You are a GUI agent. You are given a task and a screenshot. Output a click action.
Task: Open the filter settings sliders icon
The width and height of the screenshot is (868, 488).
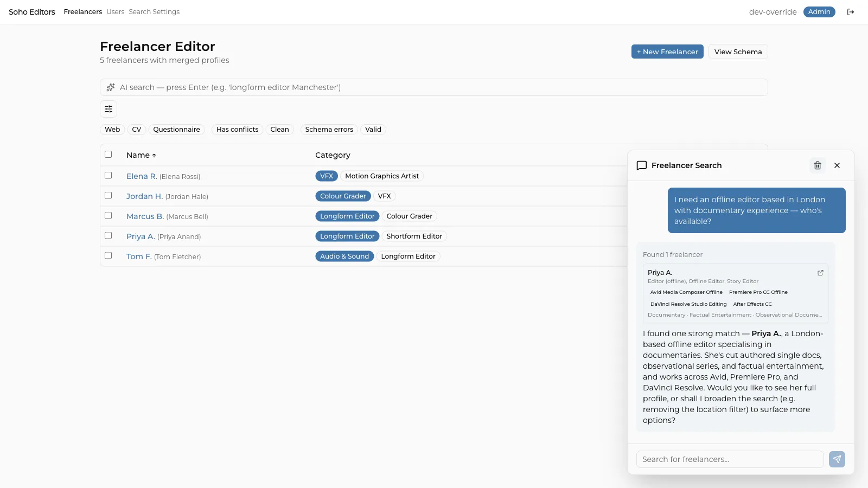[108, 109]
